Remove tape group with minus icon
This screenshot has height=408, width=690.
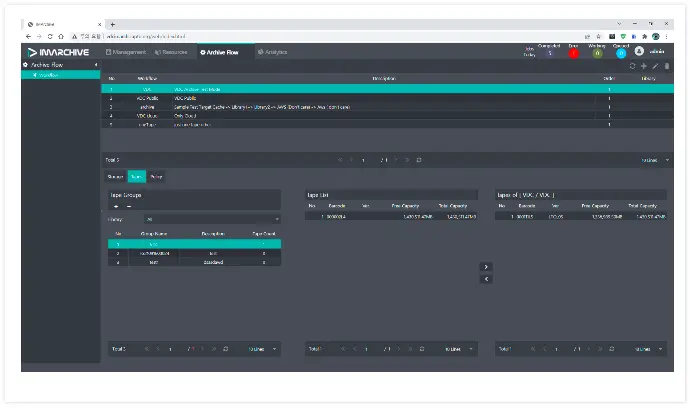click(128, 206)
